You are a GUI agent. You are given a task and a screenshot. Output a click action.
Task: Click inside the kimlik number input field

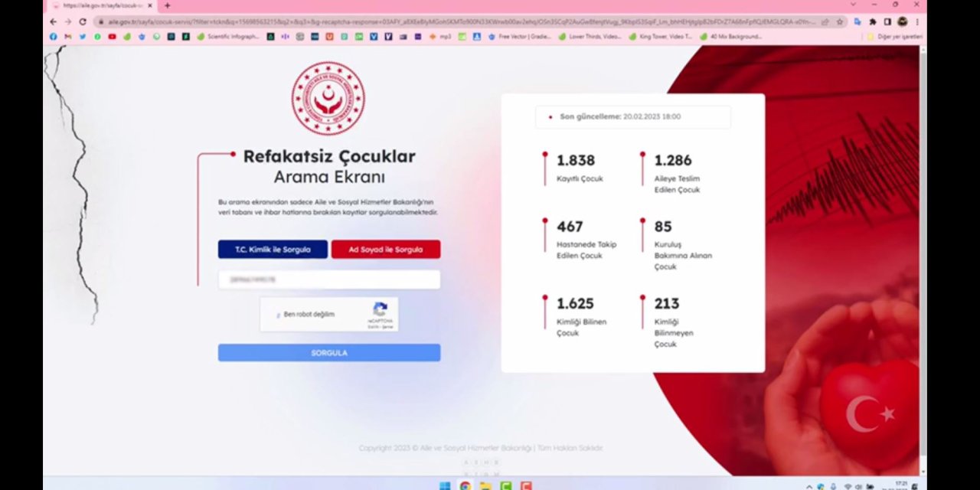point(329,279)
